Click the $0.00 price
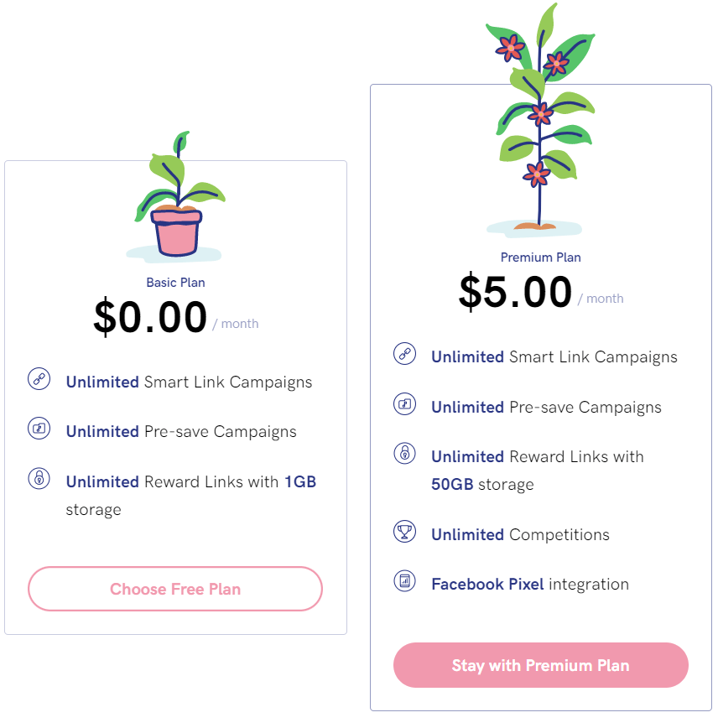This screenshot has width=718, height=728. [150, 317]
